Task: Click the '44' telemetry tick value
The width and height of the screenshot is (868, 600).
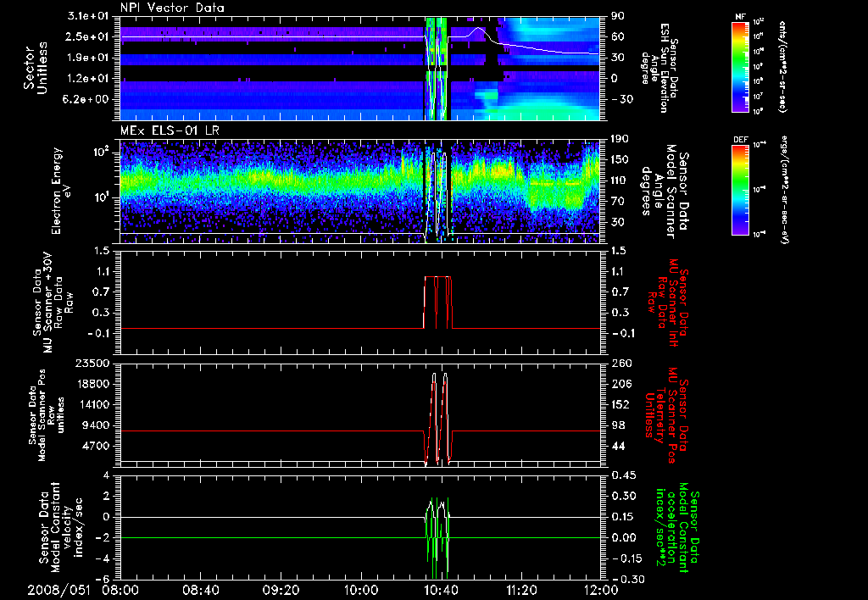Action: point(617,446)
